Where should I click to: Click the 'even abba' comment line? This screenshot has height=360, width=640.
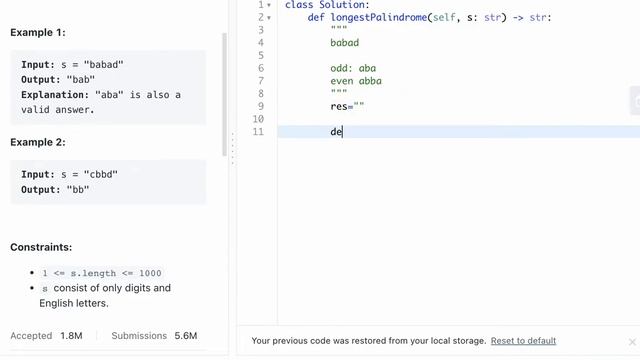356,81
